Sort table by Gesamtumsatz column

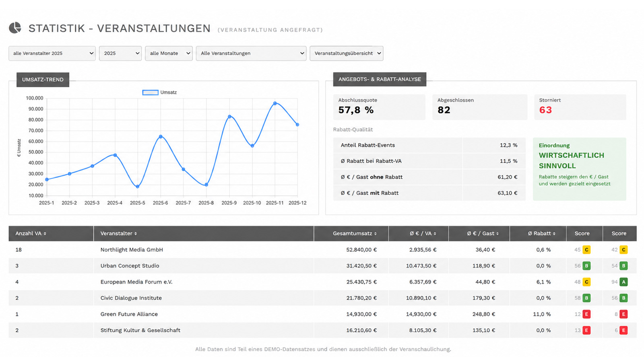(x=355, y=233)
